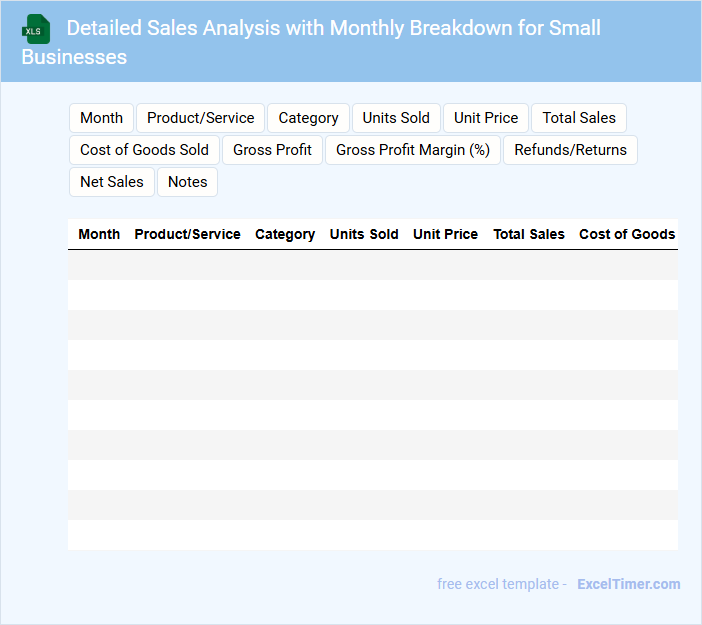The width and height of the screenshot is (702, 625).
Task: Select the Unit Price tag
Action: 486,118
